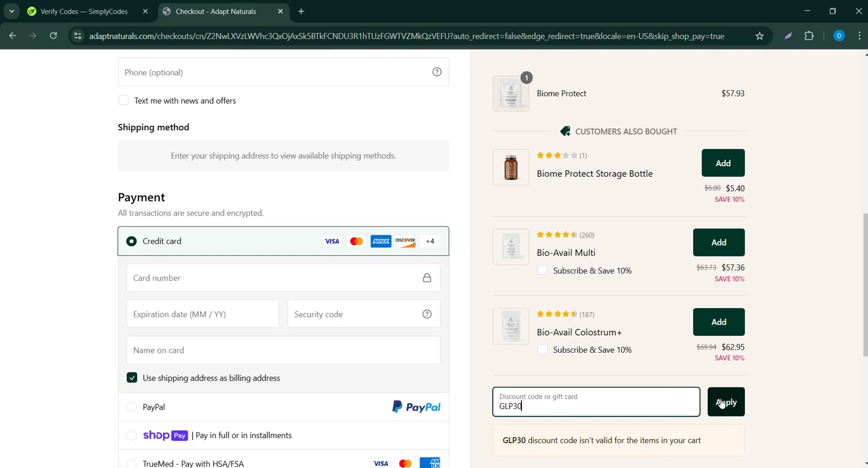Open the browser extensions puzzle icon

809,36
